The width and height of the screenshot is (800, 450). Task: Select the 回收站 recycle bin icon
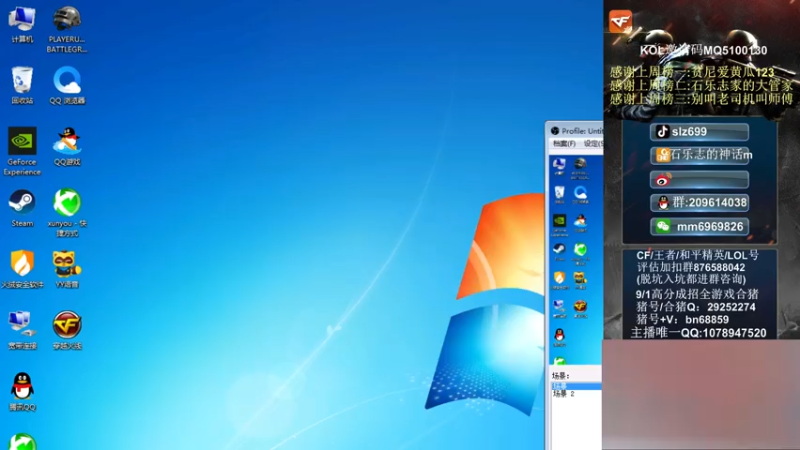pyautogui.click(x=22, y=86)
